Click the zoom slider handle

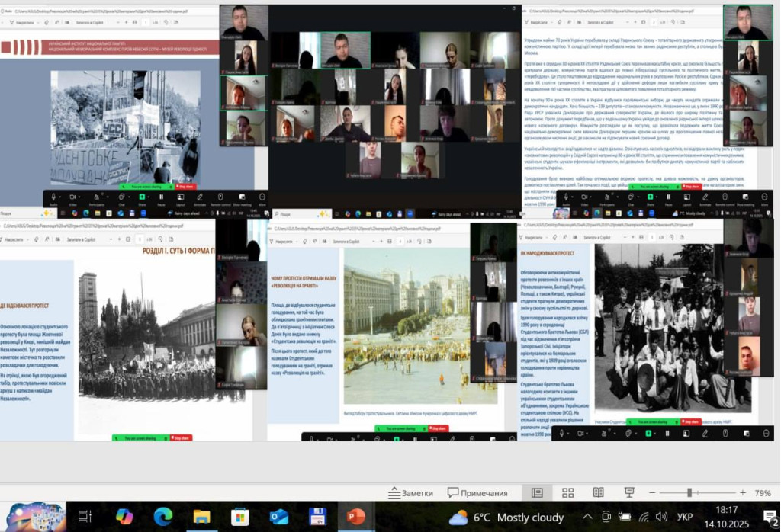[x=689, y=493]
